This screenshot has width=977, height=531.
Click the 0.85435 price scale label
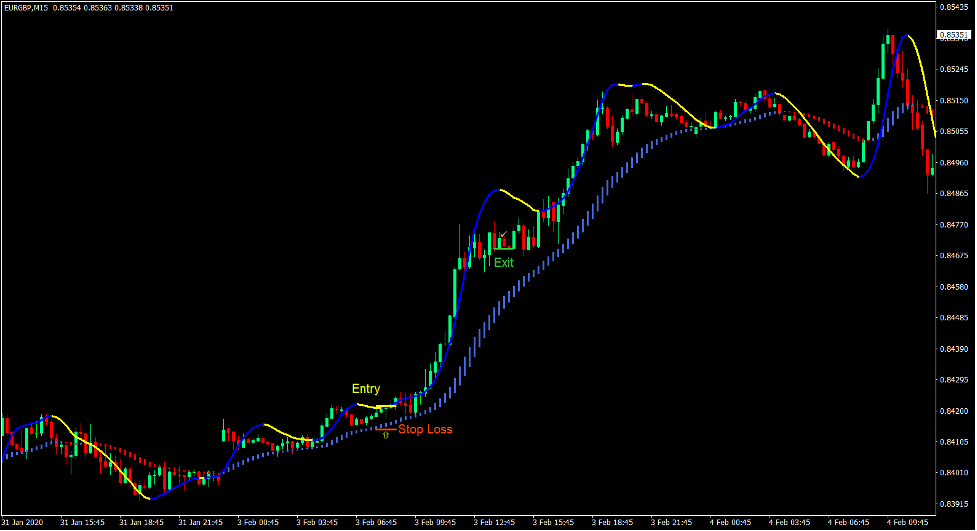pyautogui.click(x=954, y=8)
